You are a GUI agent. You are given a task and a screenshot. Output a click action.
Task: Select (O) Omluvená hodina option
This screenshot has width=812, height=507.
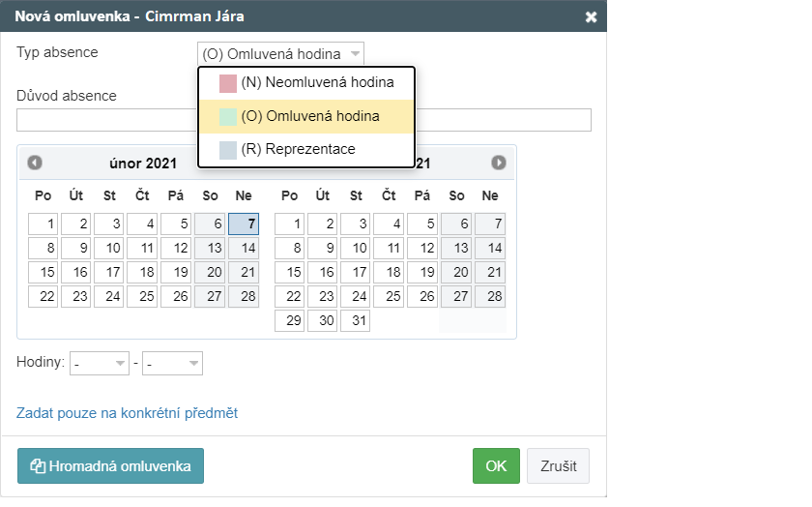click(310, 116)
